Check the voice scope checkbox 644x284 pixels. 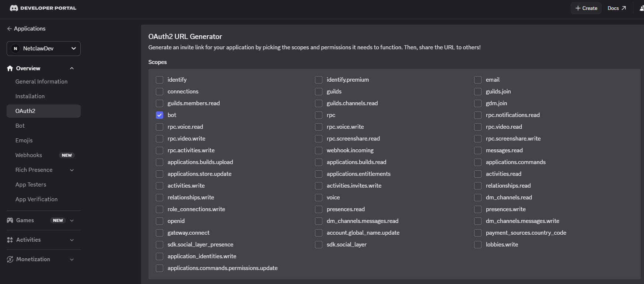tap(319, 198)
